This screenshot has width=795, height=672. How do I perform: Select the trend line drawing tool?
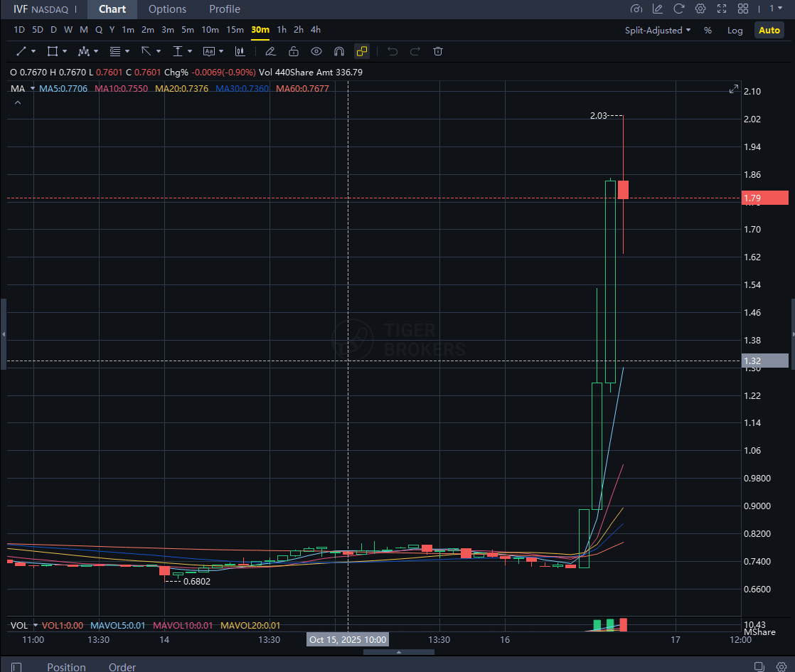[x=20, y=51]
